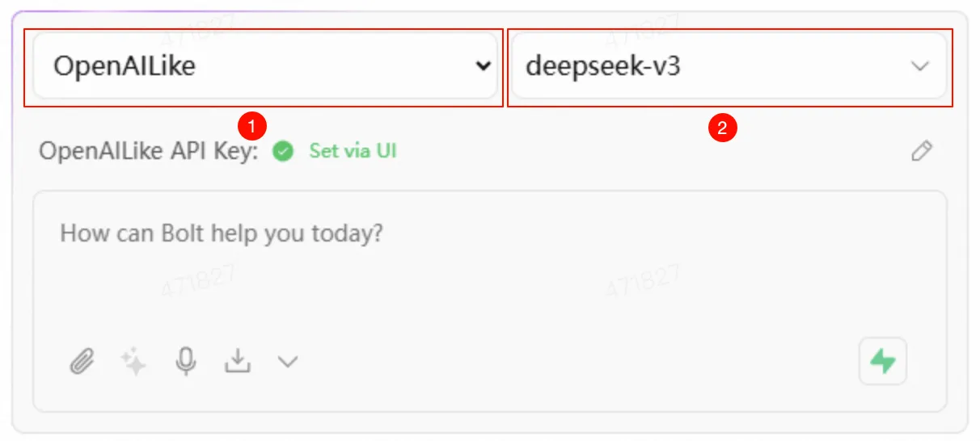Viewport: 980px width, 441px height.
Task: Click the black arrow on the provider selector
Action: coord(483,66)
